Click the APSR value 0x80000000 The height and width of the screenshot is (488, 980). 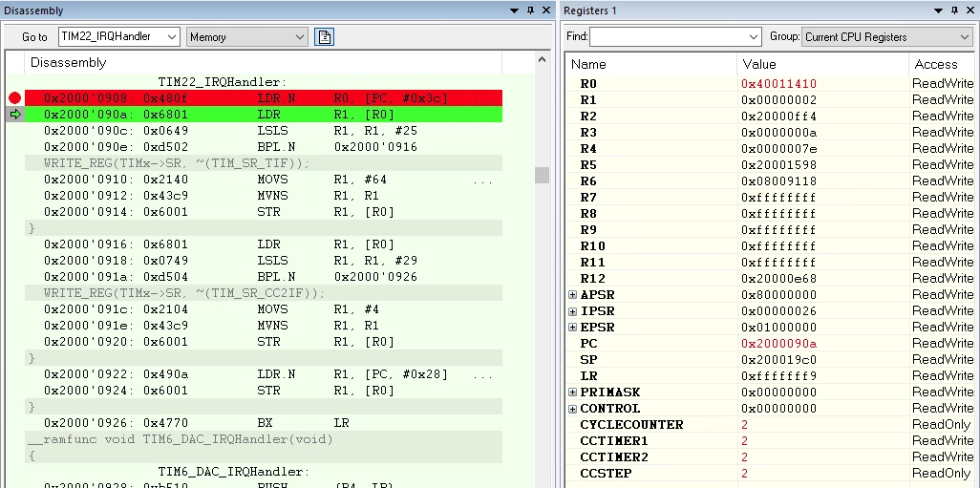point(778,294)
